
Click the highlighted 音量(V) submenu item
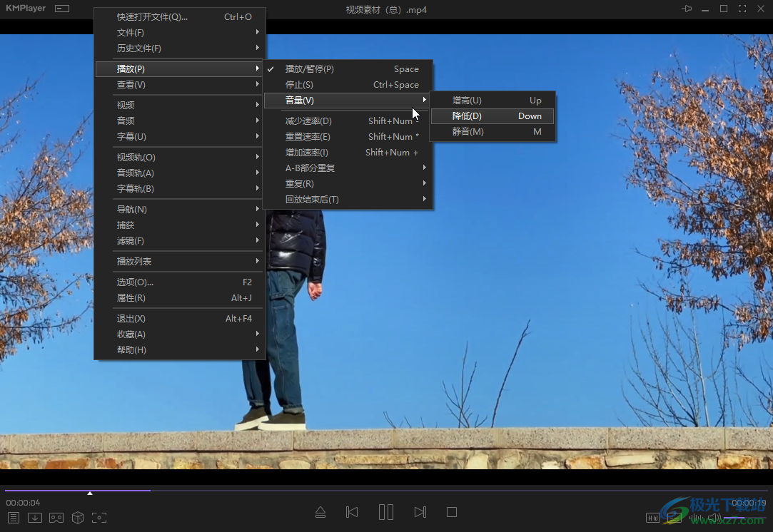point(348,100)
